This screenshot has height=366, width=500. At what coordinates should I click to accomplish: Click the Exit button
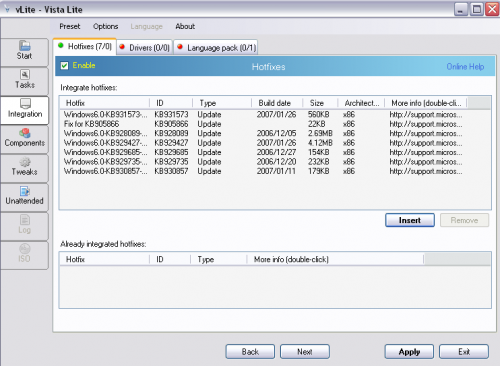(464, 352)
